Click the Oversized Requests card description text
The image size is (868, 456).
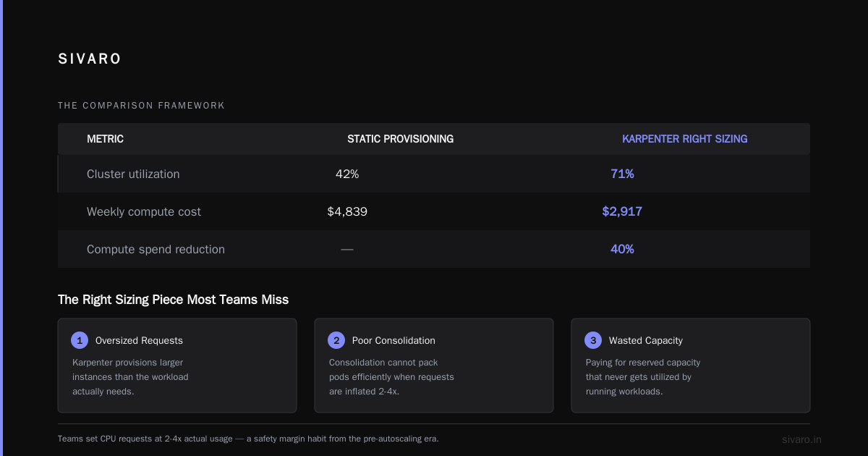point(130,376)
